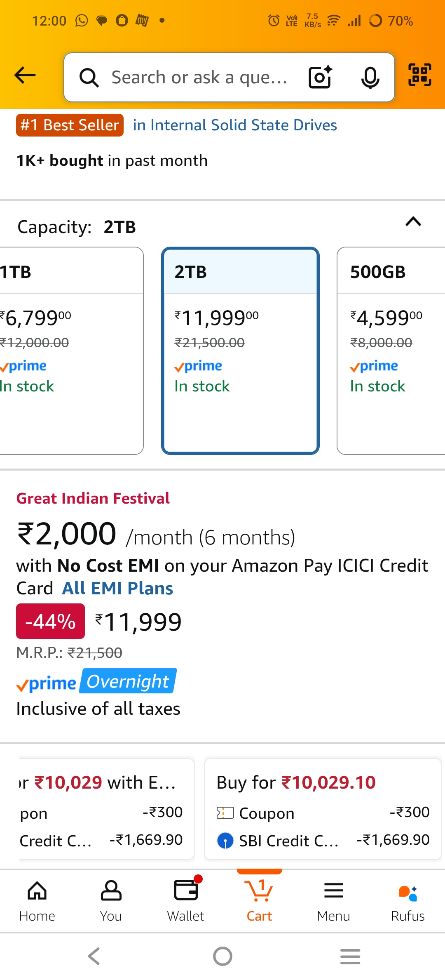The width and height of the screenshot is (445, 980).
Task: Open the Cart icon
Action: coord(259,901)
